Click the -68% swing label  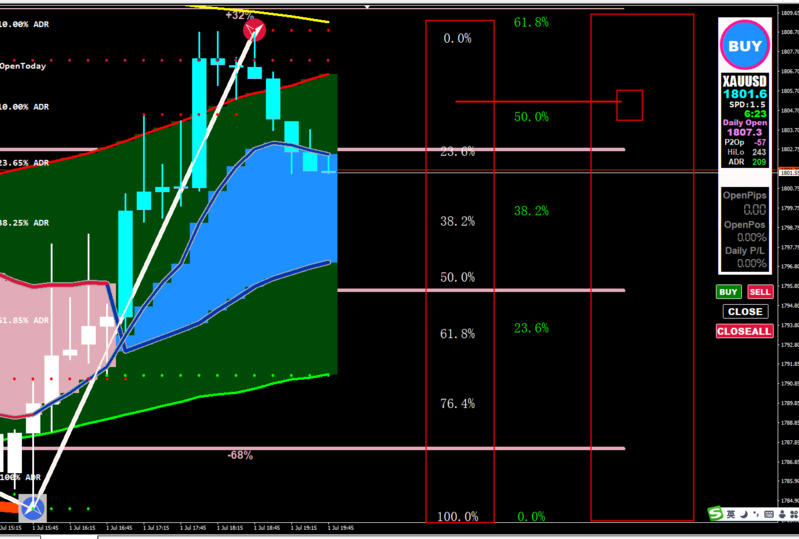pyautogui.click(x=239, y=455)
